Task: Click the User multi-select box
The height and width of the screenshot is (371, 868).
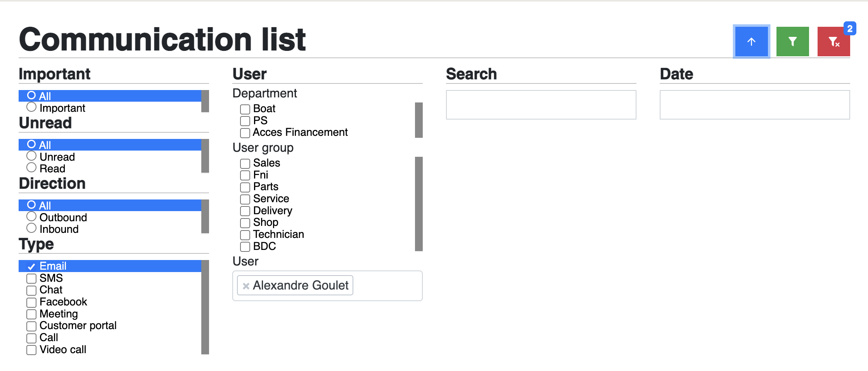Action: [327, 286]
